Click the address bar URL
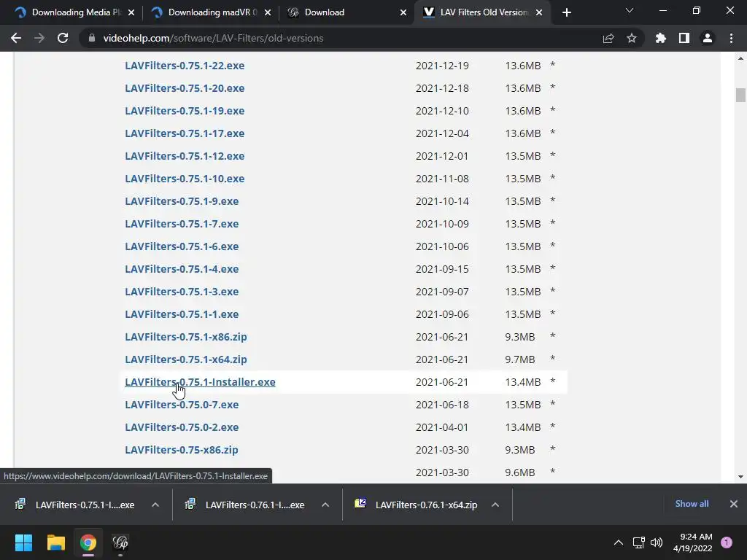 213,38
